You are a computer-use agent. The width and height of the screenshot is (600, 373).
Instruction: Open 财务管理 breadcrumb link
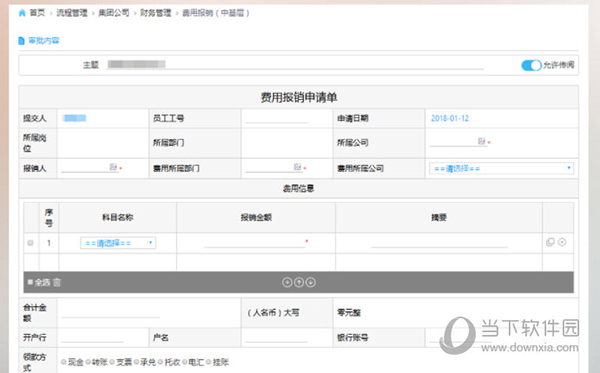155,13
